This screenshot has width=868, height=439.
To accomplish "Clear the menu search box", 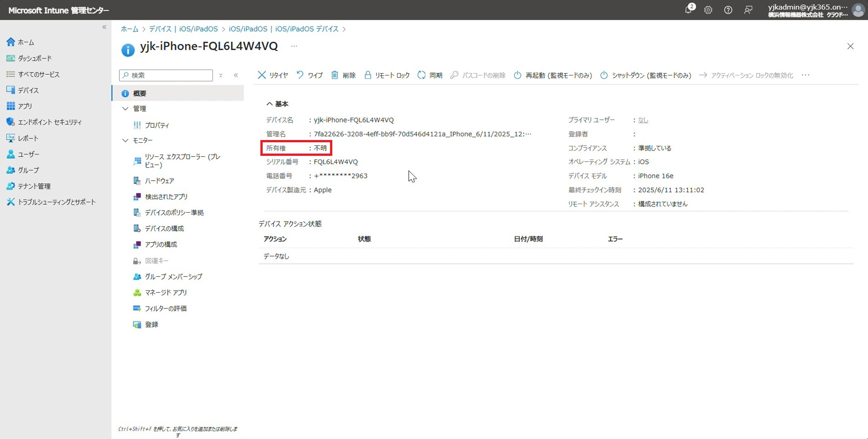I will tap(221, 75).
